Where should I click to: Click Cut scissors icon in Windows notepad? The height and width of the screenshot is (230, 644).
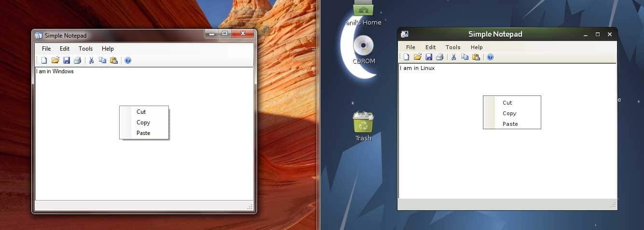(x=91, y=60)
